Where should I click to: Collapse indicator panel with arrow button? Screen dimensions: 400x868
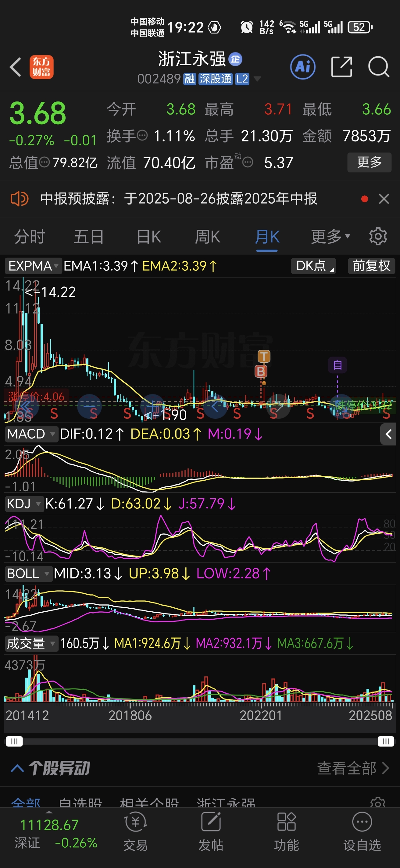388,434
